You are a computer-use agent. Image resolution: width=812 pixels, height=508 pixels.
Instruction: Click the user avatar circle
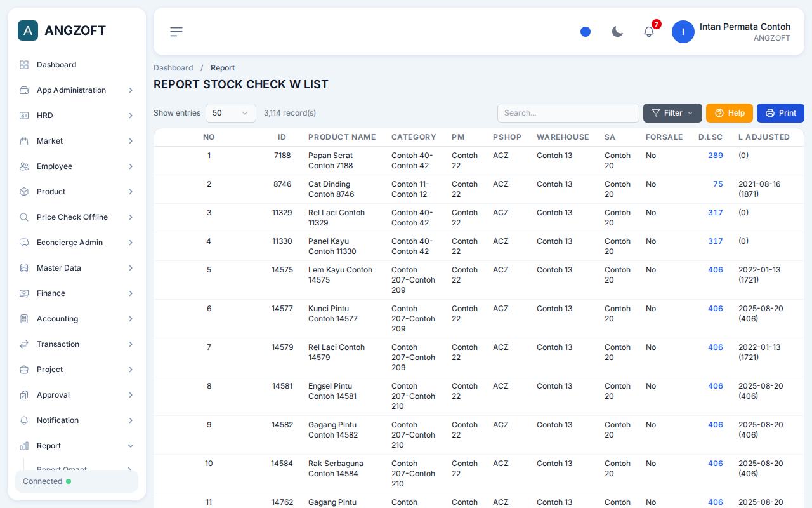[683, 32]
